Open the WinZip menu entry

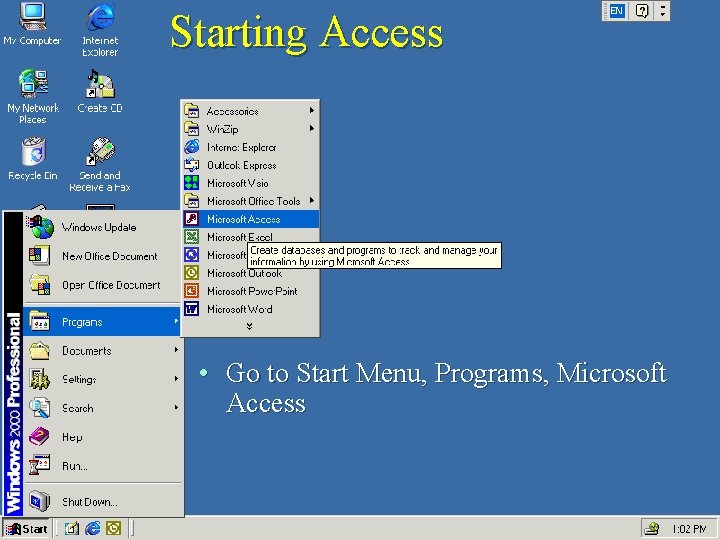[x=250, y=129]
